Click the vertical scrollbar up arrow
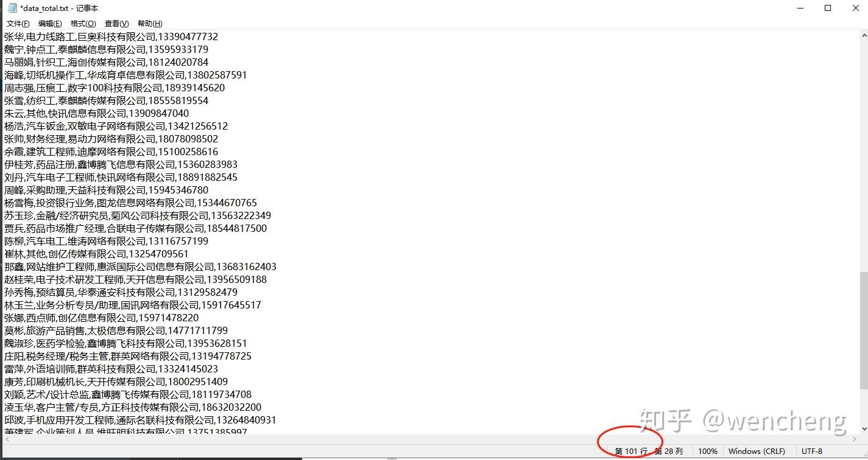 click(x=863, y=35)
